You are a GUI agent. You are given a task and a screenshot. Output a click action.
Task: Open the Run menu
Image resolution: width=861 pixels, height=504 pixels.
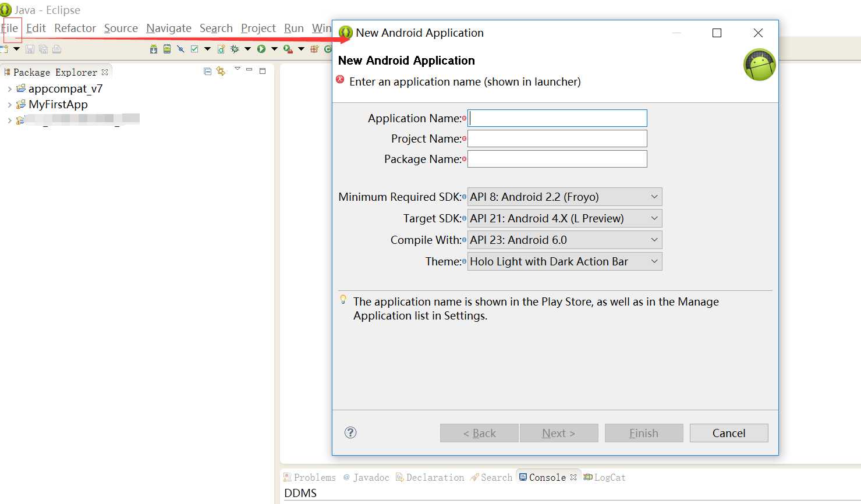pos(294,28)
